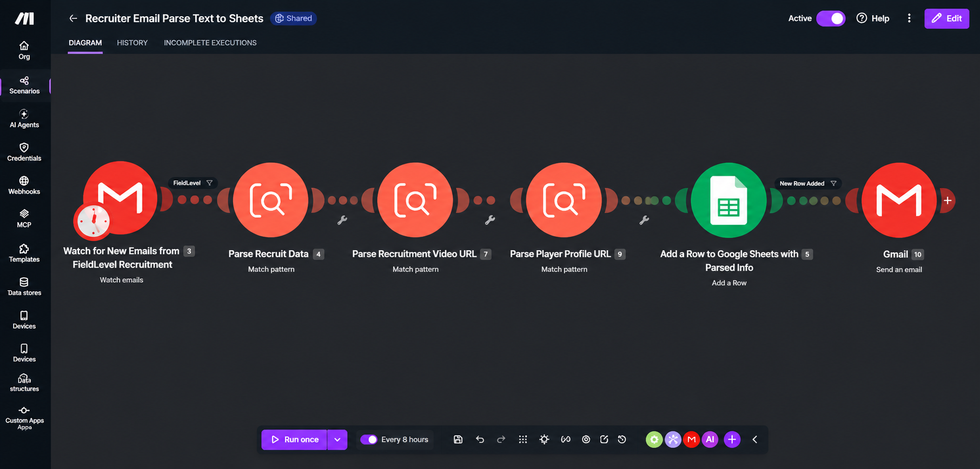Click the save floppy disk icon

click(x=458, y=440)
